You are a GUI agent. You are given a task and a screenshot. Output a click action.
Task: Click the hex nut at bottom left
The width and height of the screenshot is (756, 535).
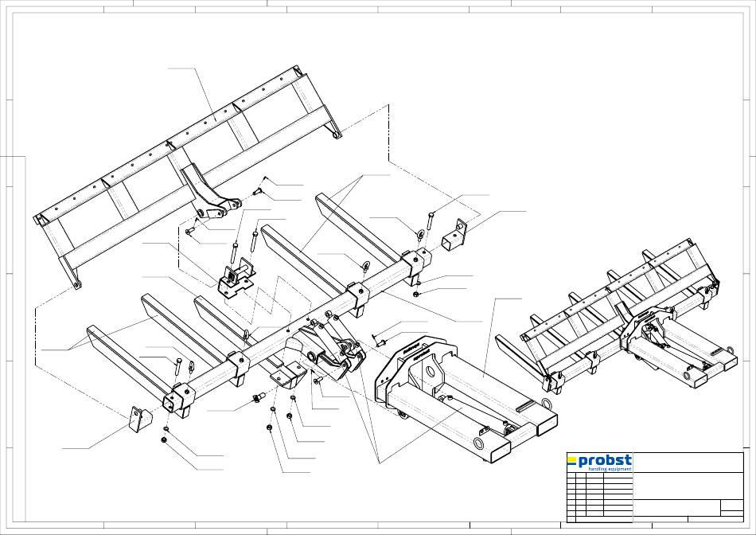click(x=165, y=439)
